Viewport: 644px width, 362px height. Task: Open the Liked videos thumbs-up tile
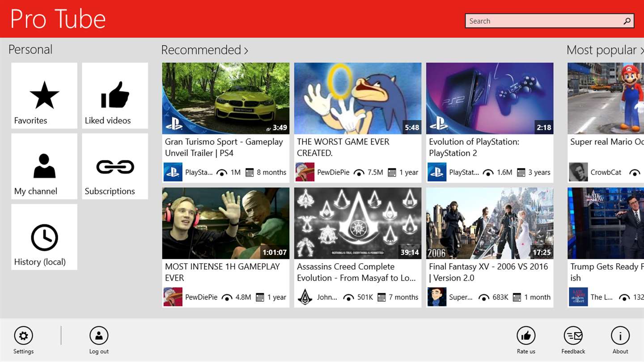point(115,96)
